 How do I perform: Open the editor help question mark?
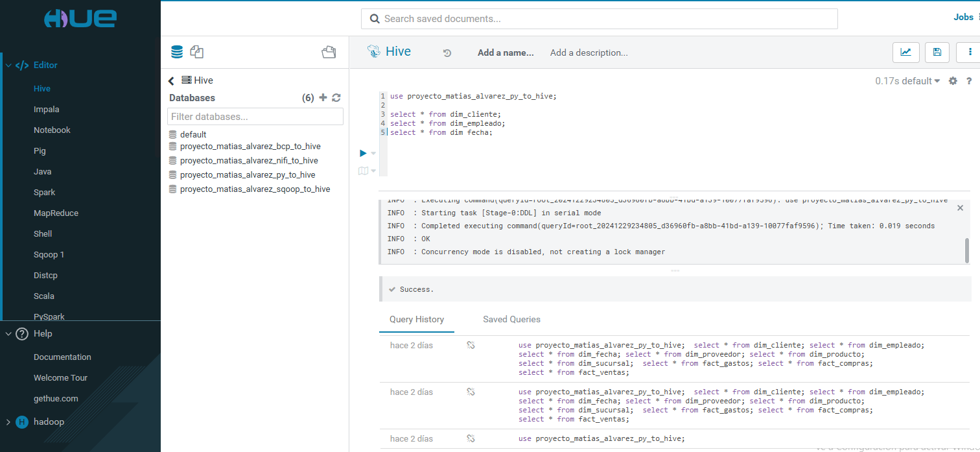pos(969,81)
